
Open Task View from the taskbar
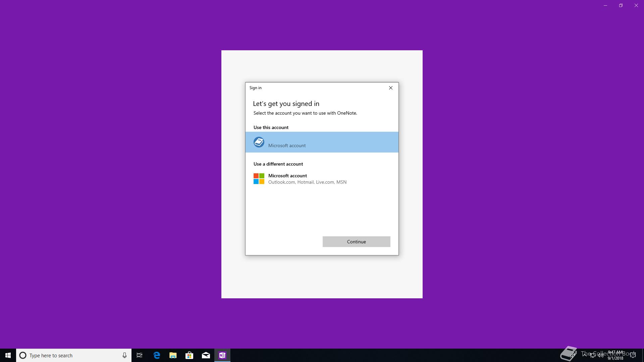tap(140, 355)
